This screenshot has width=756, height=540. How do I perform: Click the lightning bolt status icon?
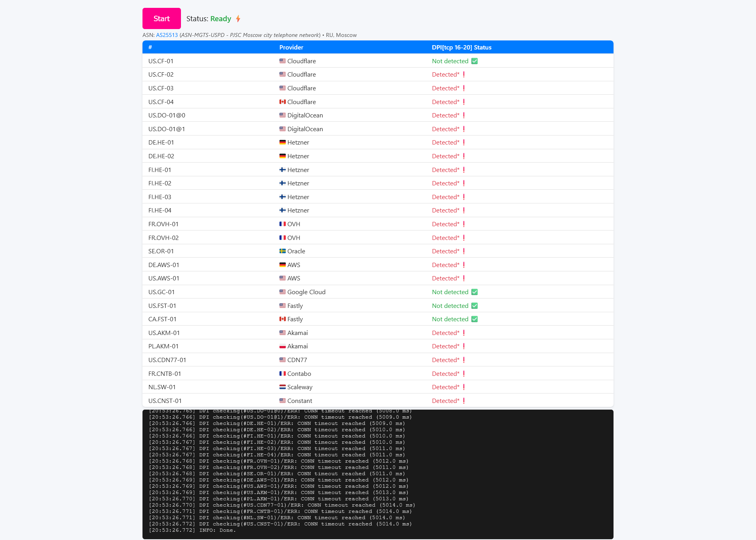tap(238, 18)
